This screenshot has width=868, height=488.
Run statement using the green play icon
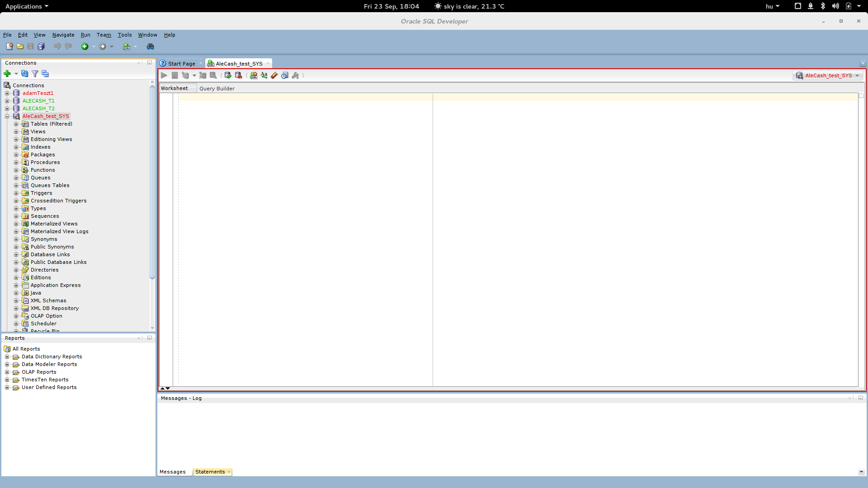pyautogui.click(x=164, y=75)
